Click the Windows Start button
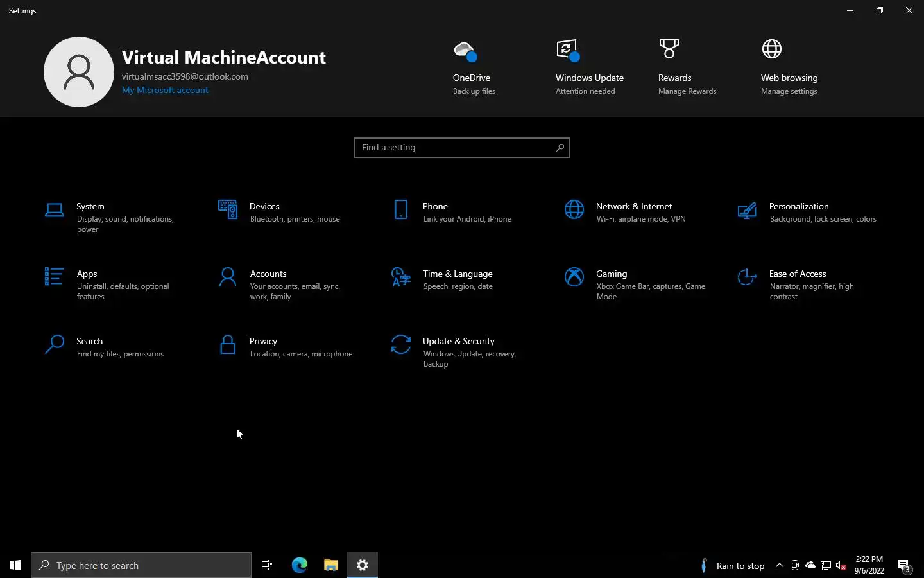Screen dimensions: 924x578 pos(15,565)
